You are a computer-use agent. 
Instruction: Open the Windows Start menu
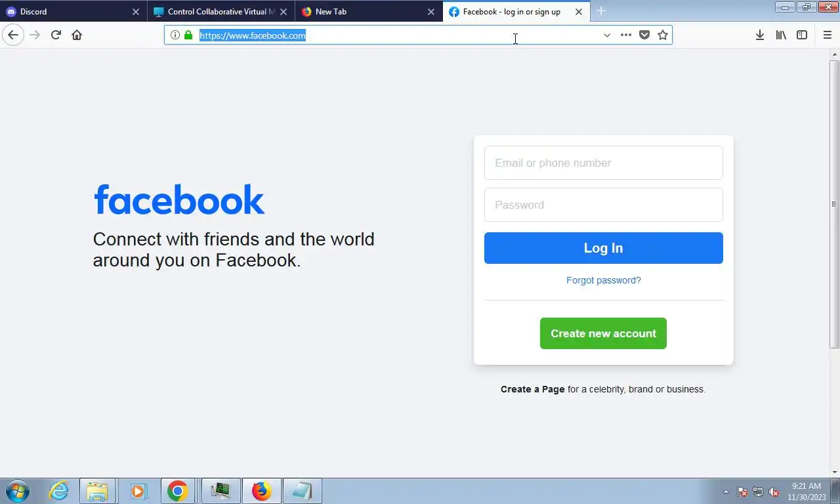click(18, 491)
